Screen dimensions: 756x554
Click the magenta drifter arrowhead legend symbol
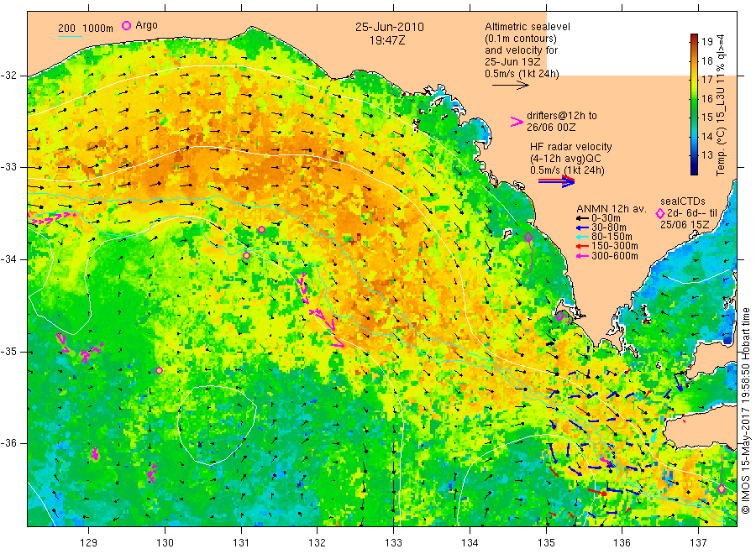[x=517, y=122]
